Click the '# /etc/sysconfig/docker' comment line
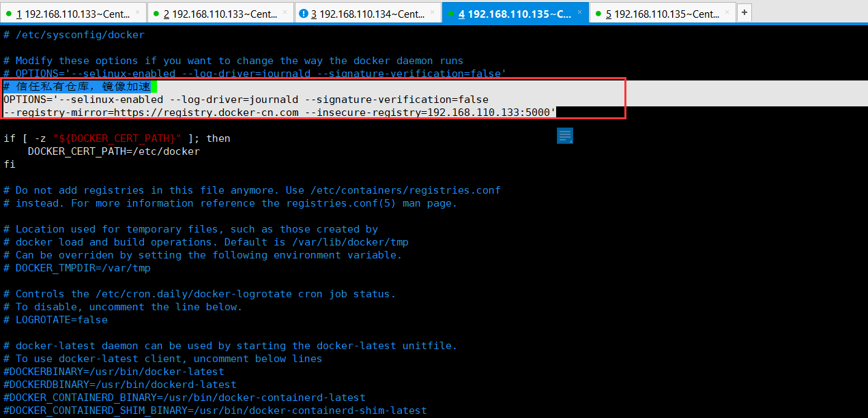868x418 pixels. (x=74, y=35)
